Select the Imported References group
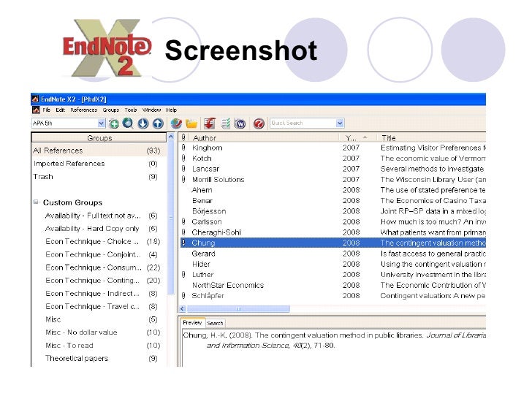 click(x=97, y=164)
